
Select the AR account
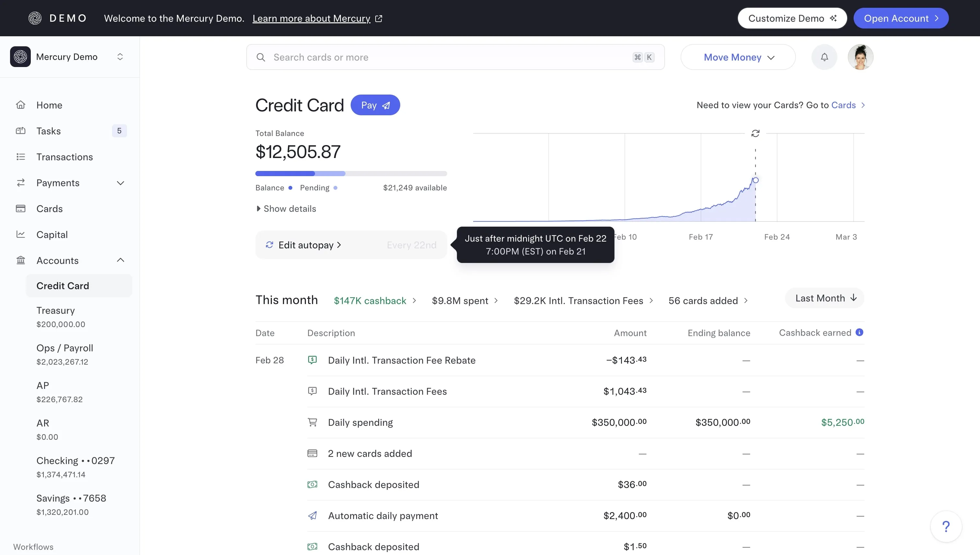pyautogui.click(x=79, y=430)
